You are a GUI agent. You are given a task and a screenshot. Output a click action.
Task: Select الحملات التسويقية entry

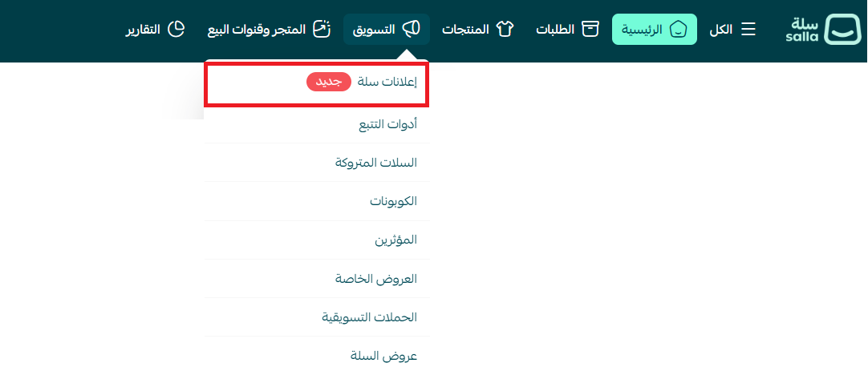pos(370,317)
